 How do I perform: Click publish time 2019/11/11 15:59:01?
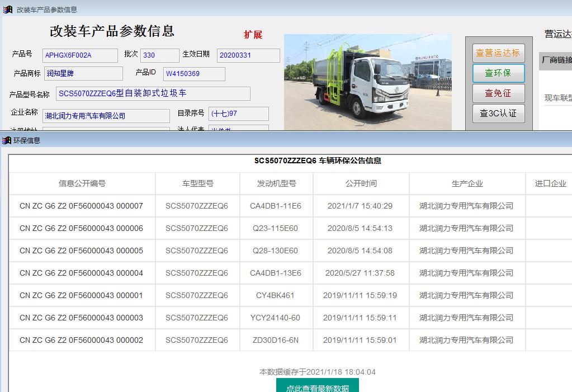pos(360,340)
